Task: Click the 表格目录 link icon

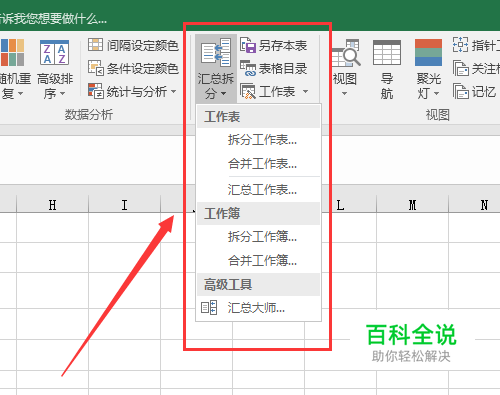Action: pos(248,68)
